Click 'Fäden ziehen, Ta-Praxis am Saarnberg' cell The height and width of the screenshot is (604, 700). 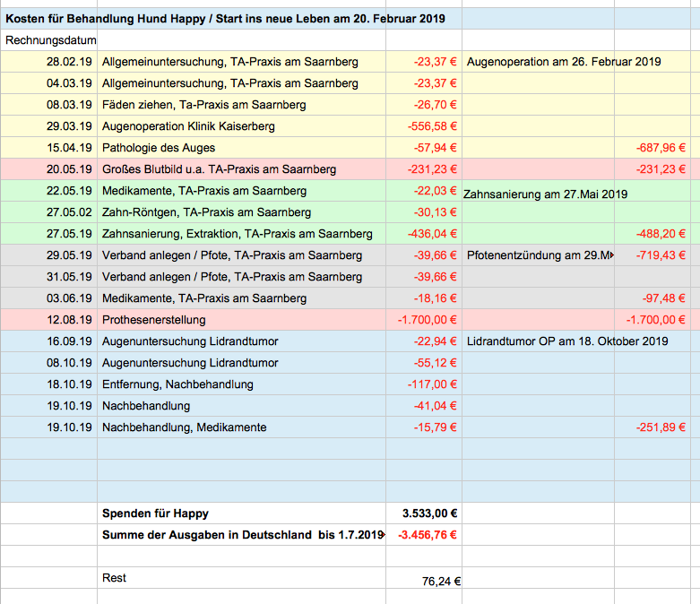241,105
